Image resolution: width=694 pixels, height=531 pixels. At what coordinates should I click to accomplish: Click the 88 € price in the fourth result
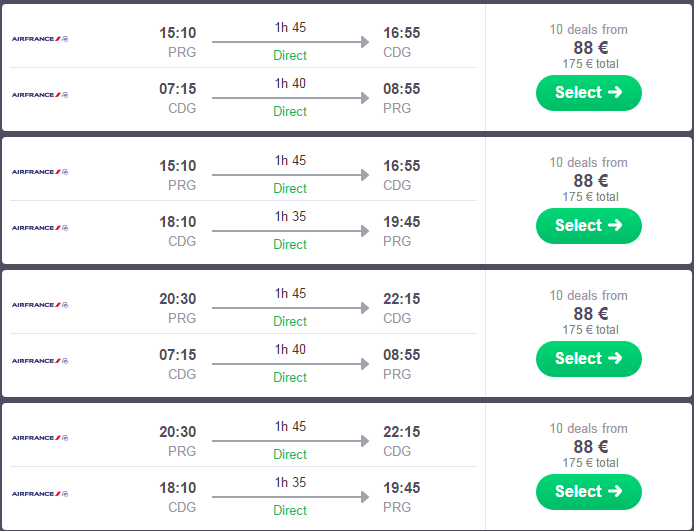(x=590, y=446)
